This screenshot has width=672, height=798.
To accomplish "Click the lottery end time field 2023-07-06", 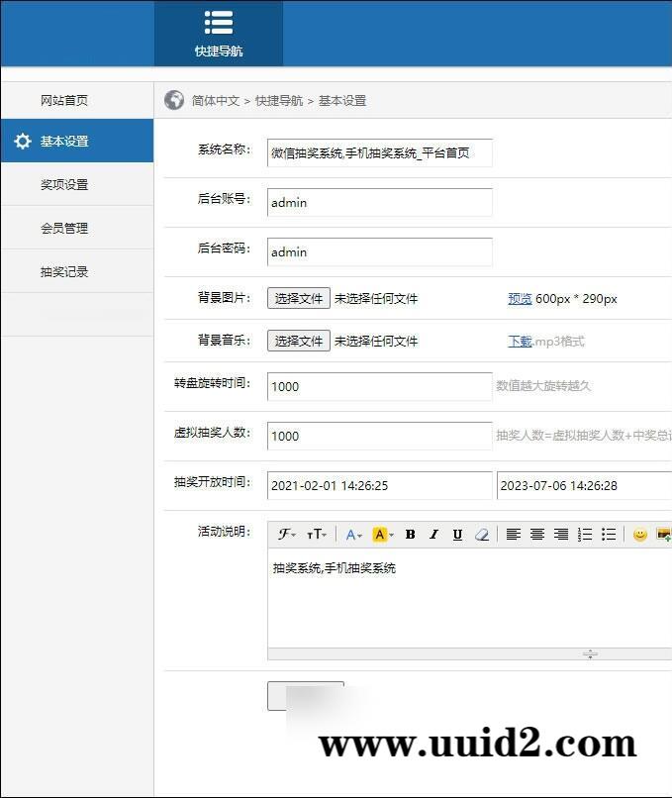I will click(584, 485).
